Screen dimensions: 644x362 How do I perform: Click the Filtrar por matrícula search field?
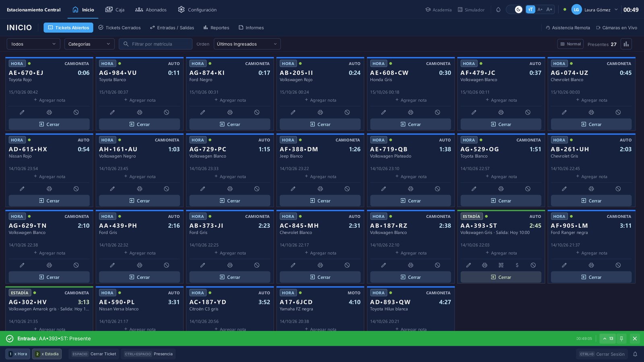click(155, 44)
